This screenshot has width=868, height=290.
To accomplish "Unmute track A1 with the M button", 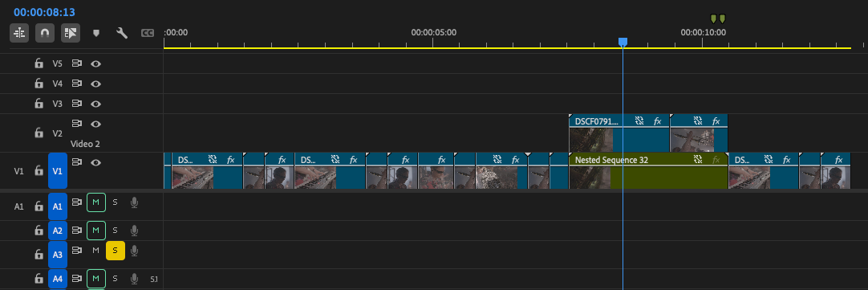I will pyautogui.click(x=95, y=202).
